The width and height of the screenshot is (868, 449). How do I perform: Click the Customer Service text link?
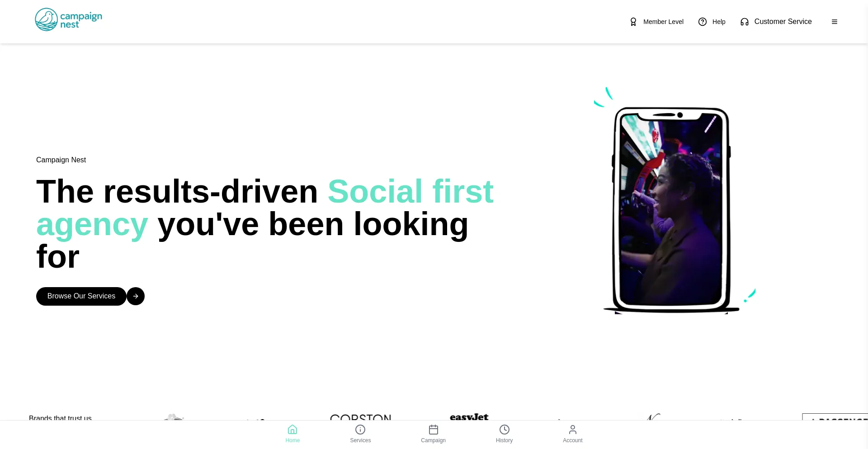pyautogui.click(x=783, y=22)
